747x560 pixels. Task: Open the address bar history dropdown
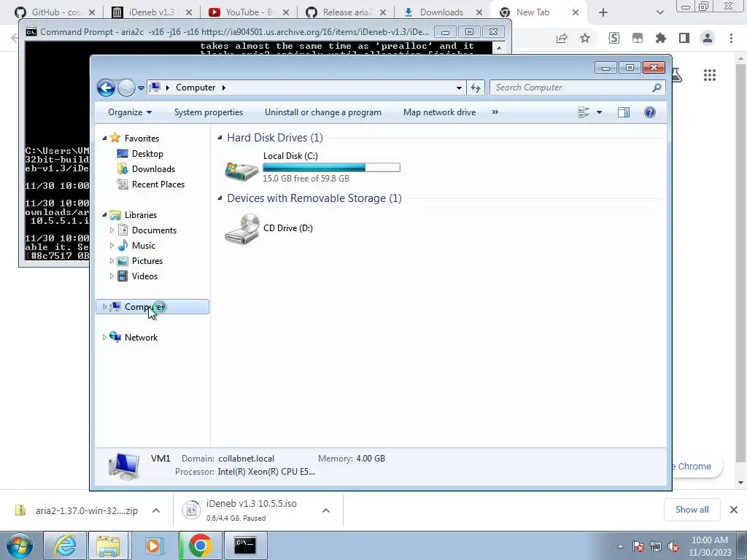[x=459, y=87]
